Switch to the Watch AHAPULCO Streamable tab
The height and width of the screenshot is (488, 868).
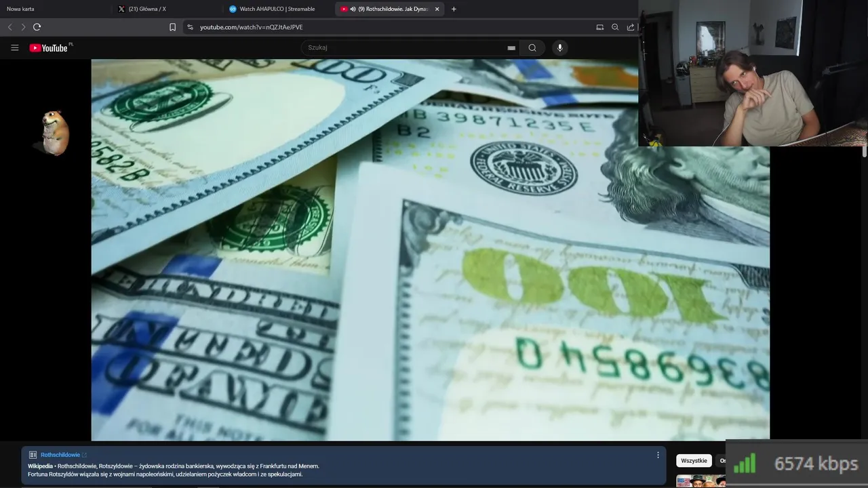pos(278,9)
